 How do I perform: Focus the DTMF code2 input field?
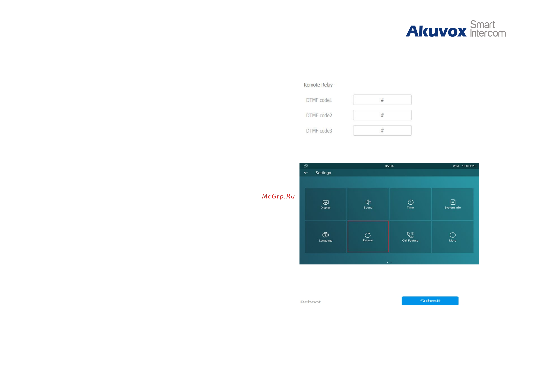tap(382, 115)
